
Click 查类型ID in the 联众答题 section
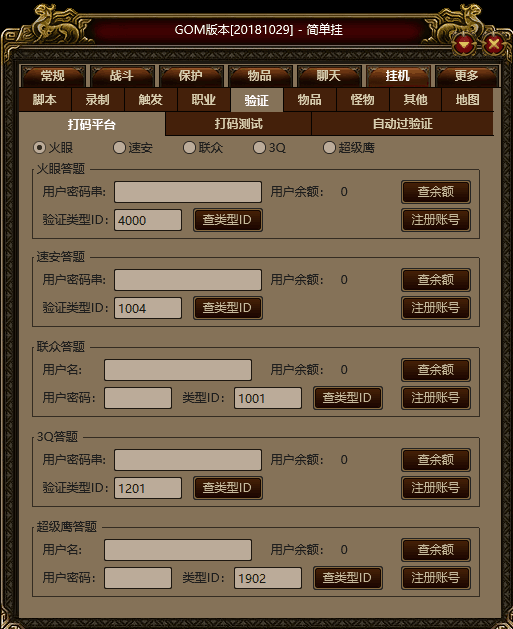(x=347, y=398)
